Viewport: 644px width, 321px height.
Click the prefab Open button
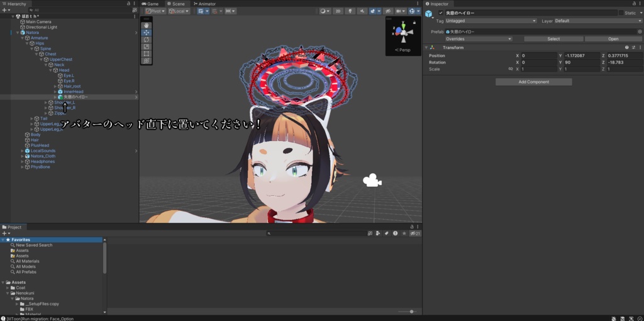click(x=613, y=39)
